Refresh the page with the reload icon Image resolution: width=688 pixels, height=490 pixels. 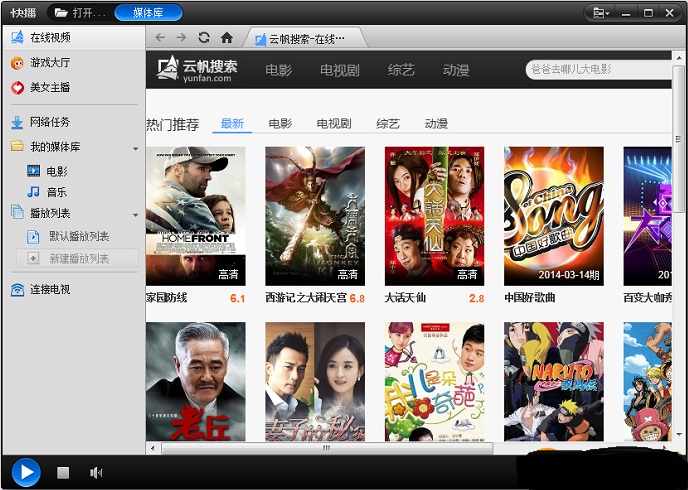204,38
